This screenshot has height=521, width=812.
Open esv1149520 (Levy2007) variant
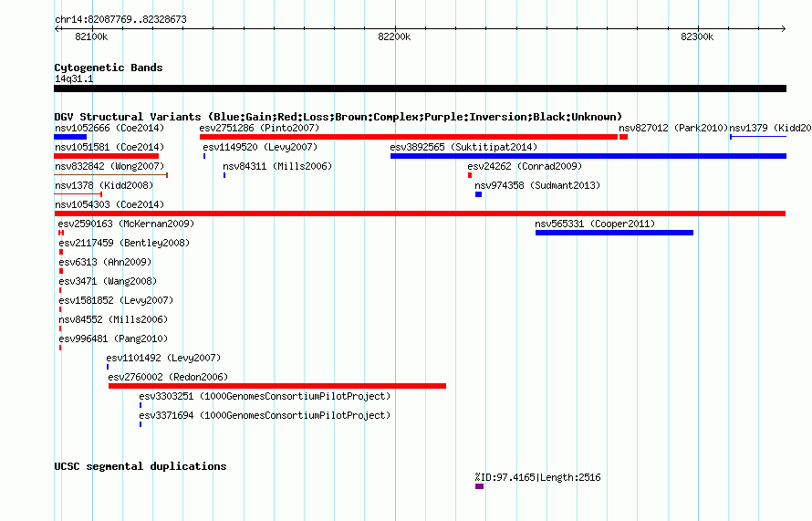click(261, 147)
